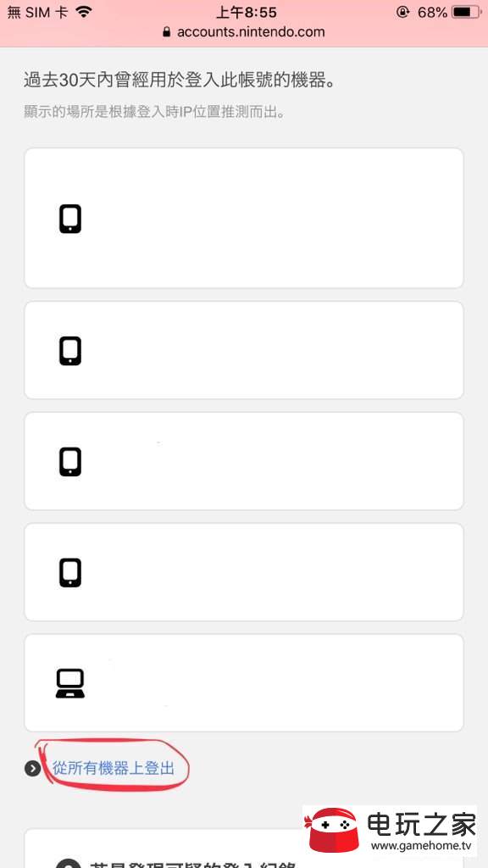488x868 pixels.
Task: Tap the smartphone icon in the third device card
Action: [70, 462]
